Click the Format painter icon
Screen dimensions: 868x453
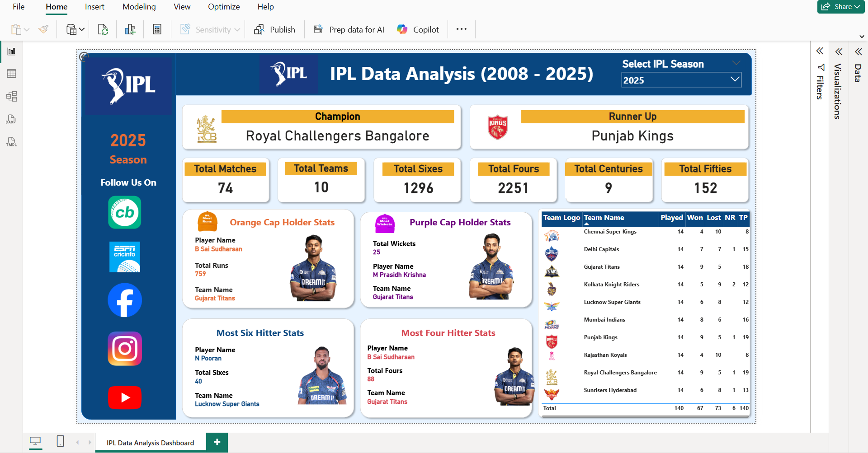tap(43, 29)
